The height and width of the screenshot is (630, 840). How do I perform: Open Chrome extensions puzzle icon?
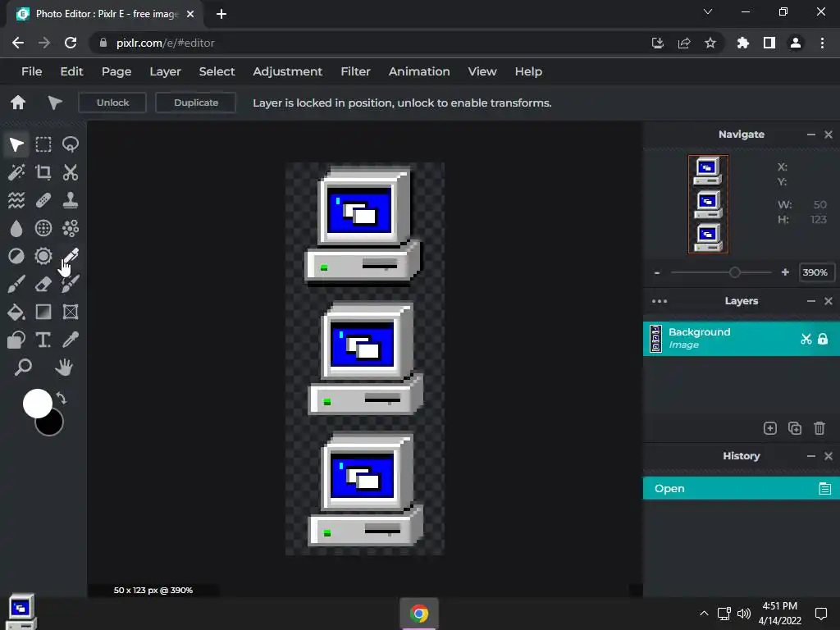click(x=743, y=43)
